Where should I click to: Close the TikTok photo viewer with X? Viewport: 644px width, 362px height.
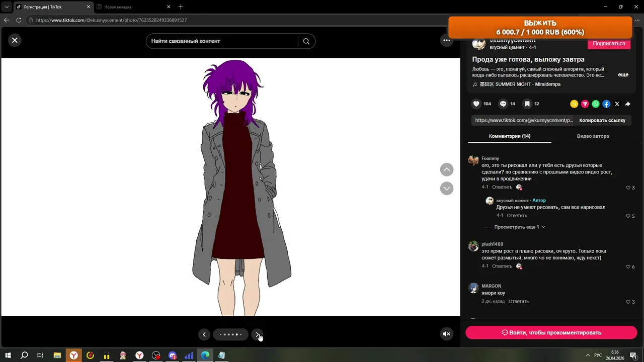tap(15, 40)
